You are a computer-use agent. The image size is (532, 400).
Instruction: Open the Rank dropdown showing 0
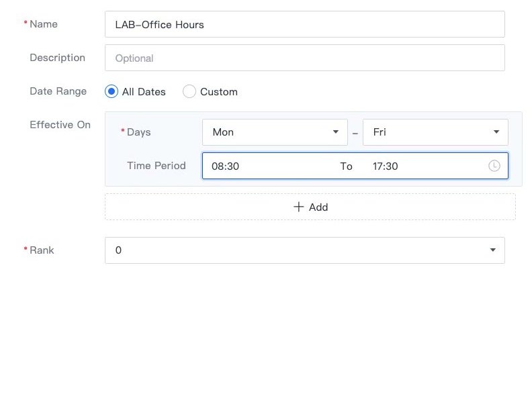click(305, 250)
